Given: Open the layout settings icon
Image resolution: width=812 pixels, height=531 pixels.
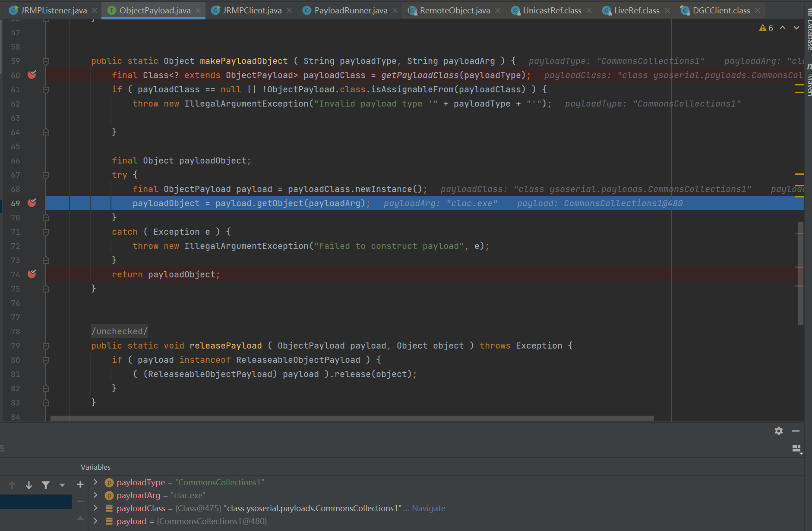Looking at the screenshot, I should click(x=797, y=449).
